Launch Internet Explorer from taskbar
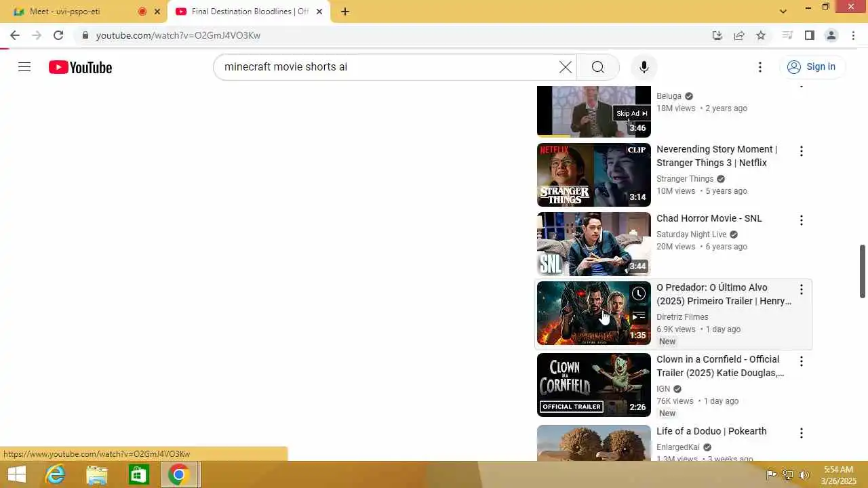The width and height of the screenshot is (868, 488). click(x=55, y=474)
